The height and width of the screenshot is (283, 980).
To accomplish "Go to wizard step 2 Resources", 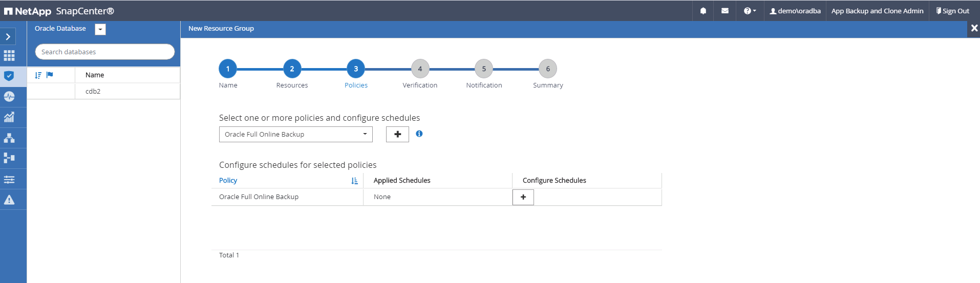I will (292, 69).
